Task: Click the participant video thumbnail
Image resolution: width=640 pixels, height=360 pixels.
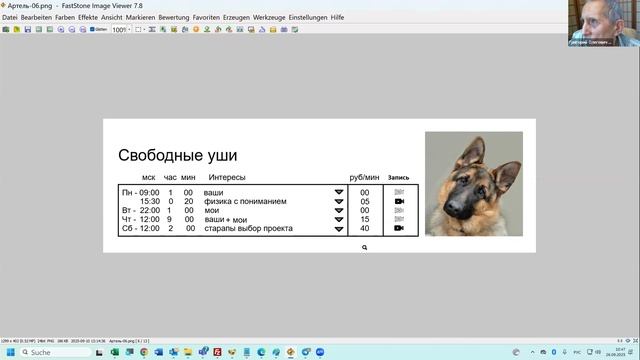Action: tap(604, 23)
